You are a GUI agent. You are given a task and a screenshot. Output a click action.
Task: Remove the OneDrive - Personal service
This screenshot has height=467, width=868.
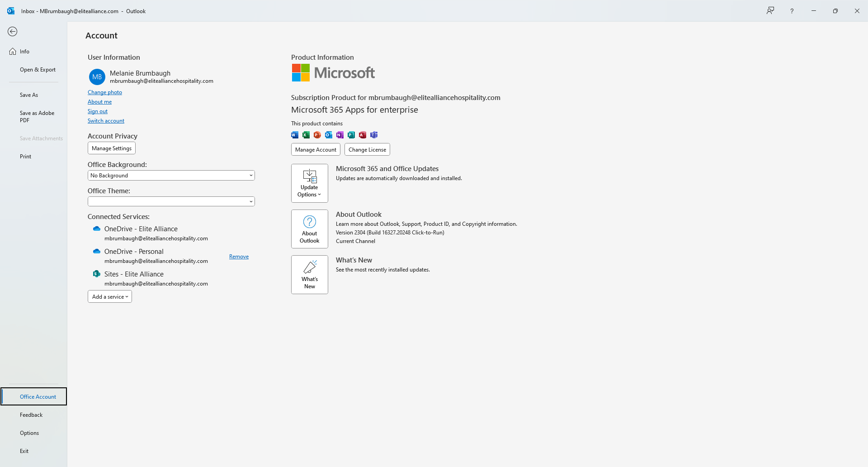239,257
